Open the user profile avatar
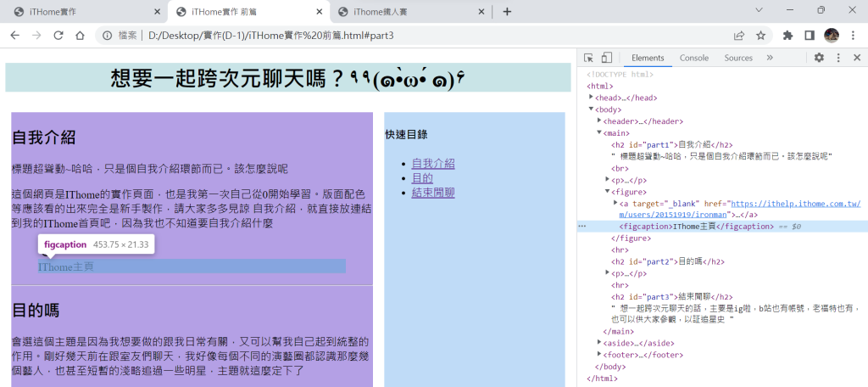868x387 pixels. (831, 36)
